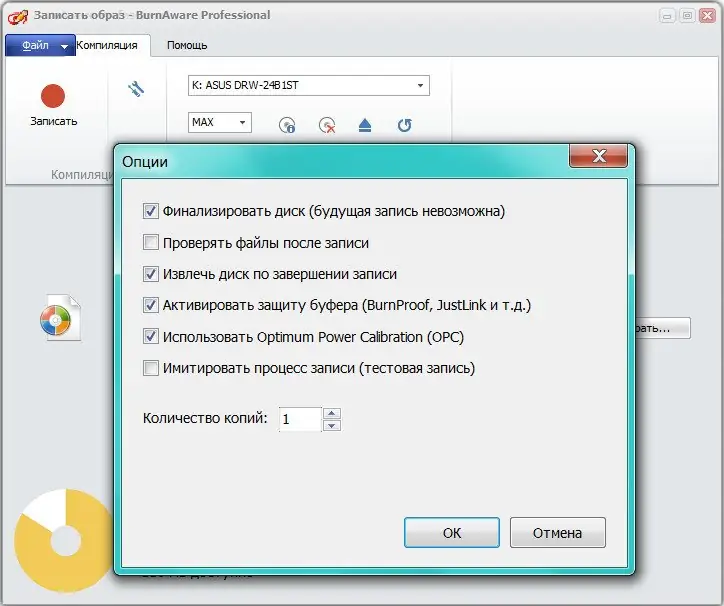Viewport: 724px width, 606px height.
Task: Open options via the wrench tools icon
Action: 136,89
